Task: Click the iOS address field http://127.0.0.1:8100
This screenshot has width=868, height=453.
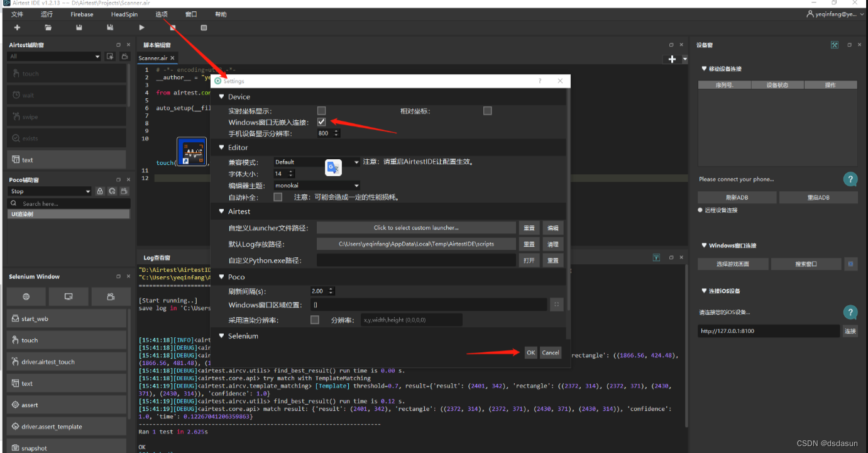Action: [769, 331]
